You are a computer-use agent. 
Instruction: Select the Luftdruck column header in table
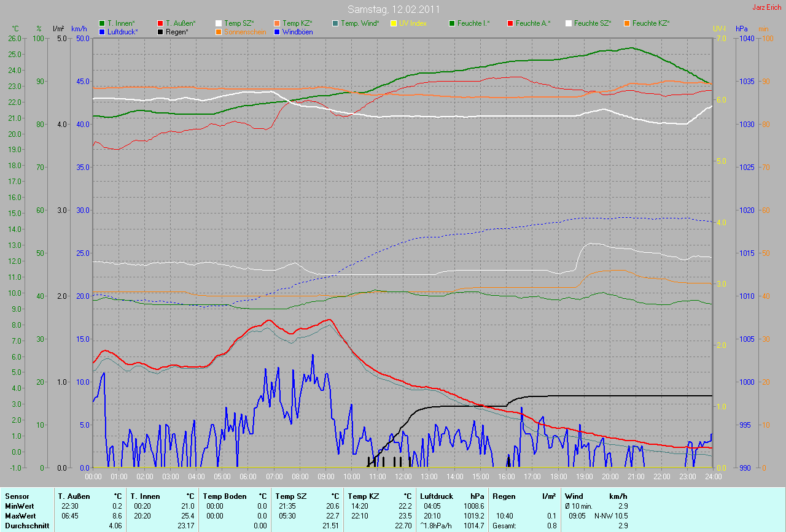click(437, 496)
